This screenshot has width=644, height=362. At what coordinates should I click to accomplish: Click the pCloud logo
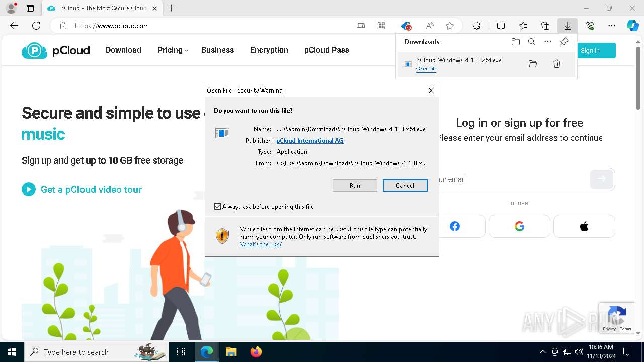pos(56,50)
